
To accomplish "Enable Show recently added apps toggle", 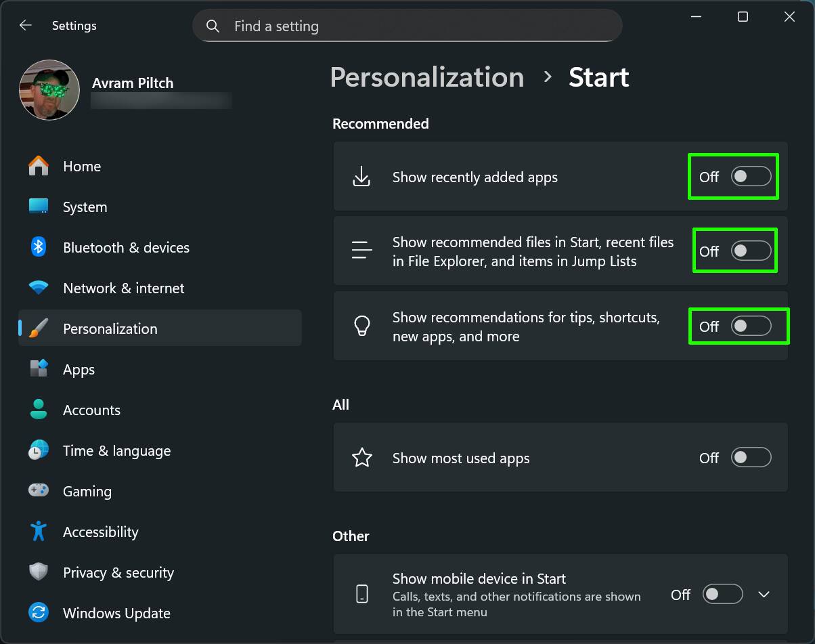I will pyautogui.click(x=751, y=177).
